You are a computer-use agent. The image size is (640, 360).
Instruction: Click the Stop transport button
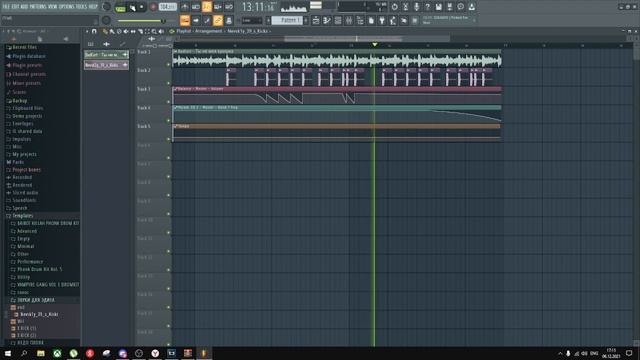(x=142, y=7)
